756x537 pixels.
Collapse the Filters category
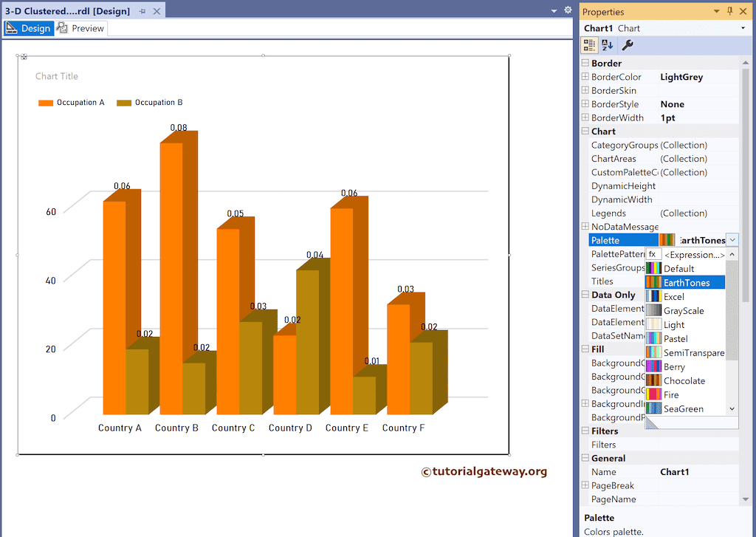pyautogui.click(x=585, y=431)
